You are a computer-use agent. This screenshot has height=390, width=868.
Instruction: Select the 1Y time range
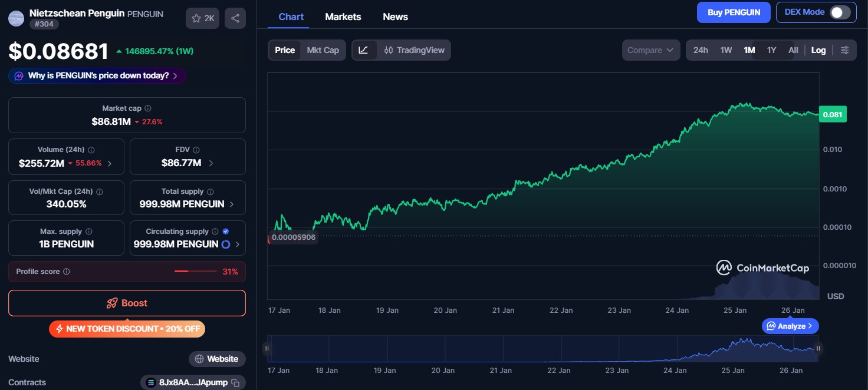point(771,50)
